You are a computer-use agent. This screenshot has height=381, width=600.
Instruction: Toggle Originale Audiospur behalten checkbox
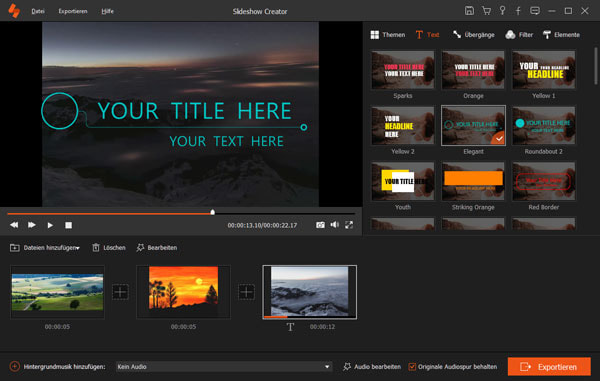412,366
